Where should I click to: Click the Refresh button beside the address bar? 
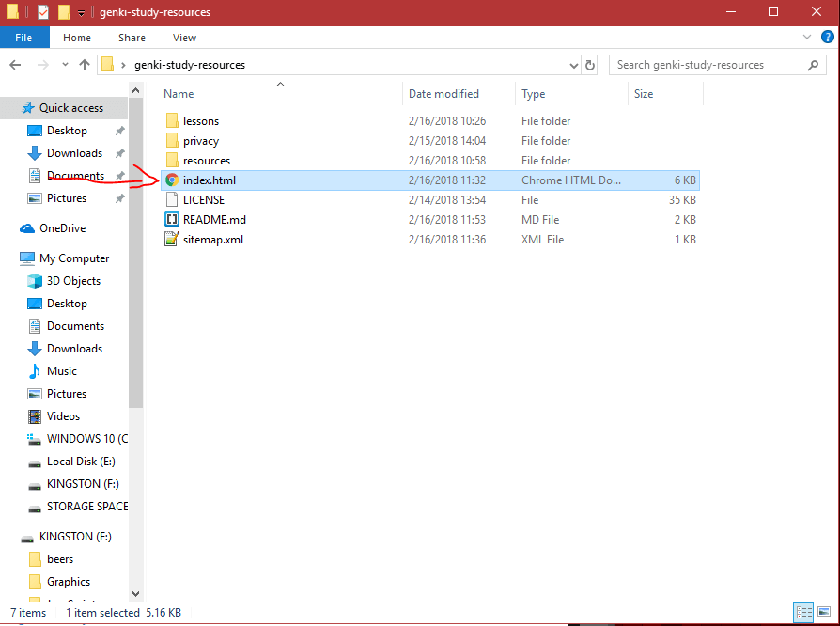click(x=590, y=66)
